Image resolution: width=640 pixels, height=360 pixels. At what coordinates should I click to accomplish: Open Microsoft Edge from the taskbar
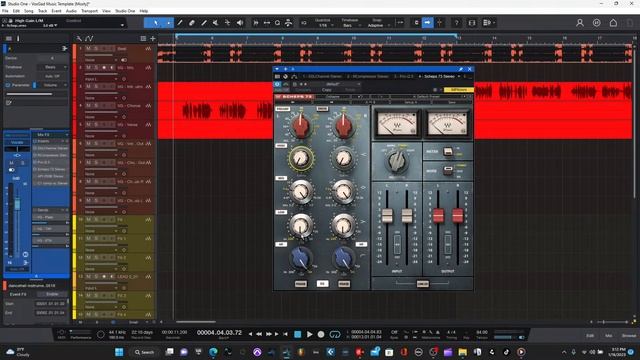pyautogui.click(x=213, y=352)
